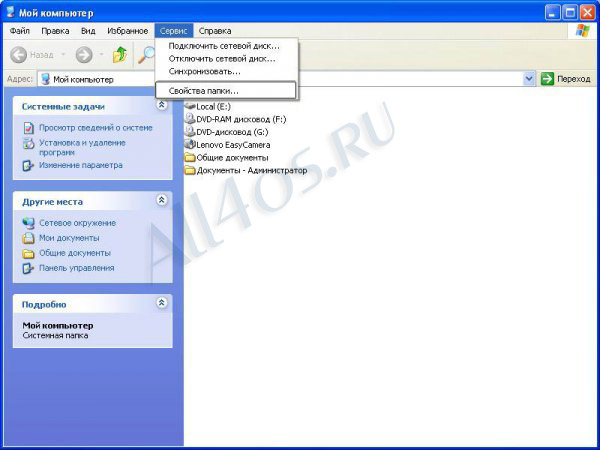Click the Local (E:) drive icon
Viewport: 600px width, 450px height.
pos(190,106)
